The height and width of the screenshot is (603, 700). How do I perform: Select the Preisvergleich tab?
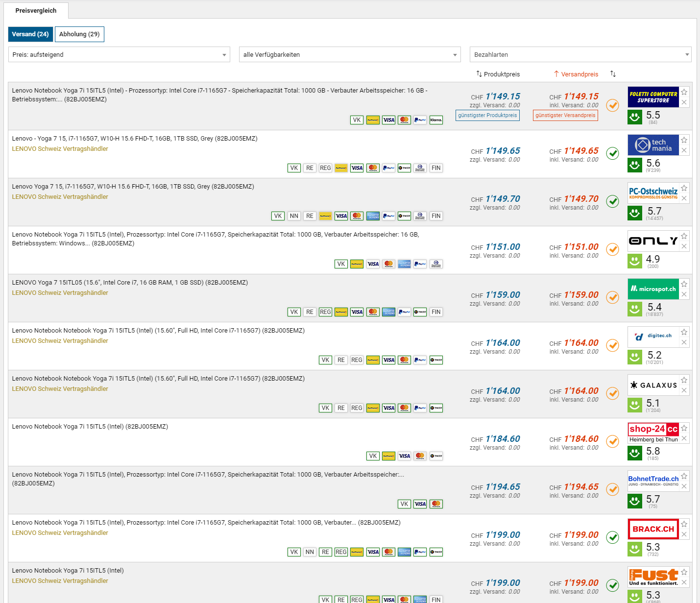(36, 10)
